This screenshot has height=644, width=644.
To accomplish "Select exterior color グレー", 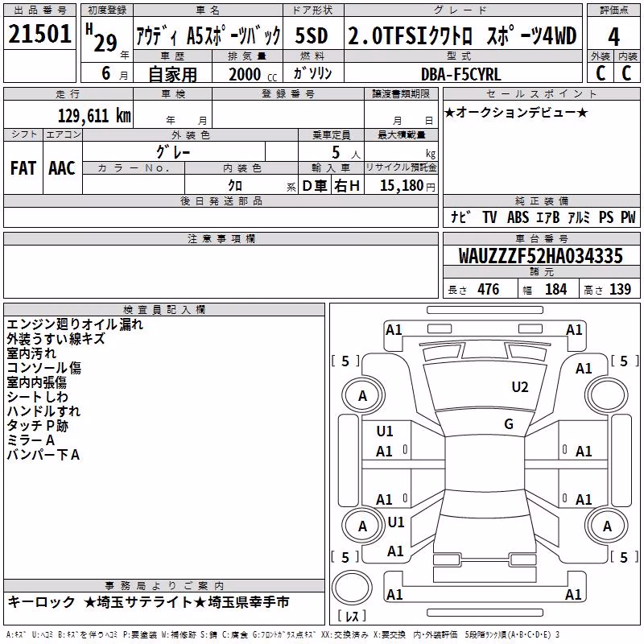I will [173, 152].
